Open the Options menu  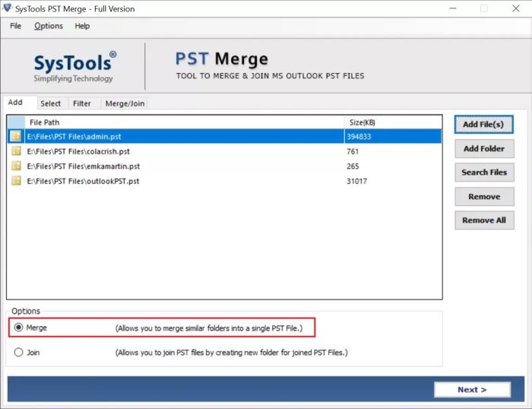[x=49, y=26]
